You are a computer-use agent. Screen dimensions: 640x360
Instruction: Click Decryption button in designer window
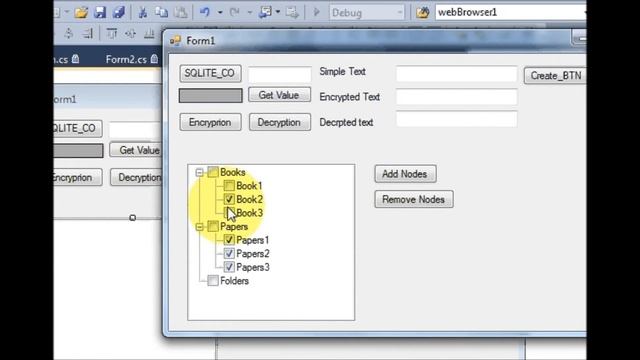click(136, 178)
